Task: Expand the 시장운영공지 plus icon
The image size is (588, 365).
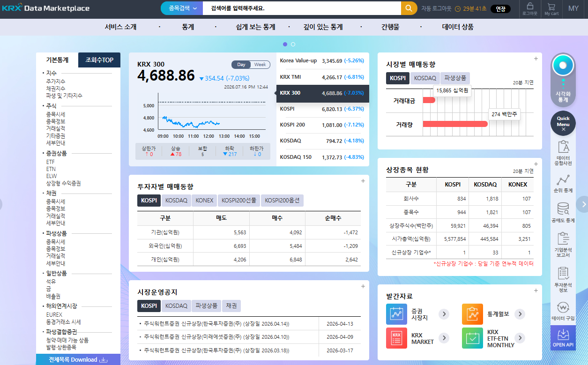Action: coord(363,287)
